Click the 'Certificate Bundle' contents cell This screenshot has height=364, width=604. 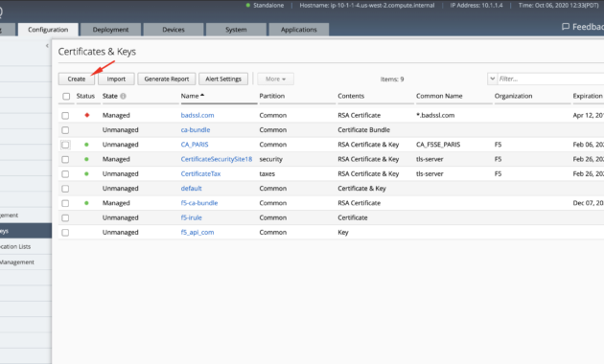(x=364, y=130)
